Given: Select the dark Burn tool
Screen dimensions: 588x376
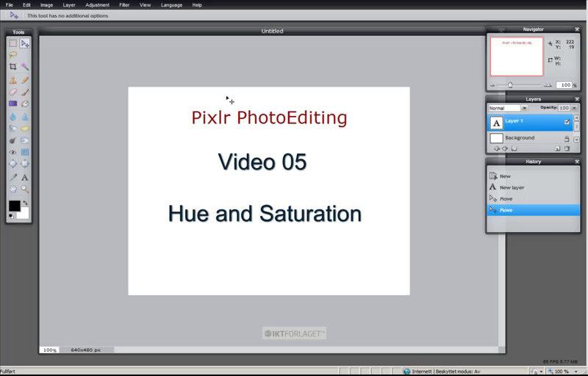Looking at the screenshot, I should [12, 140].
